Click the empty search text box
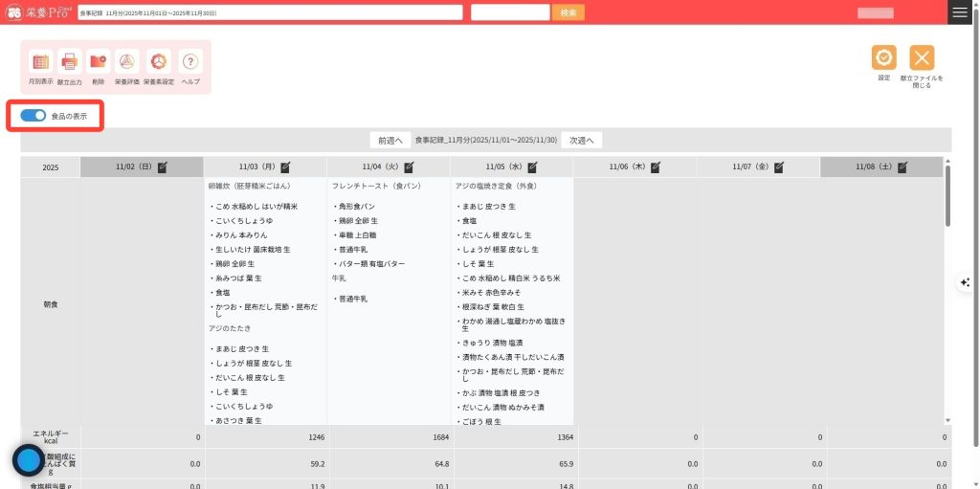The image size is (980, 489). [x=509, y=12]
